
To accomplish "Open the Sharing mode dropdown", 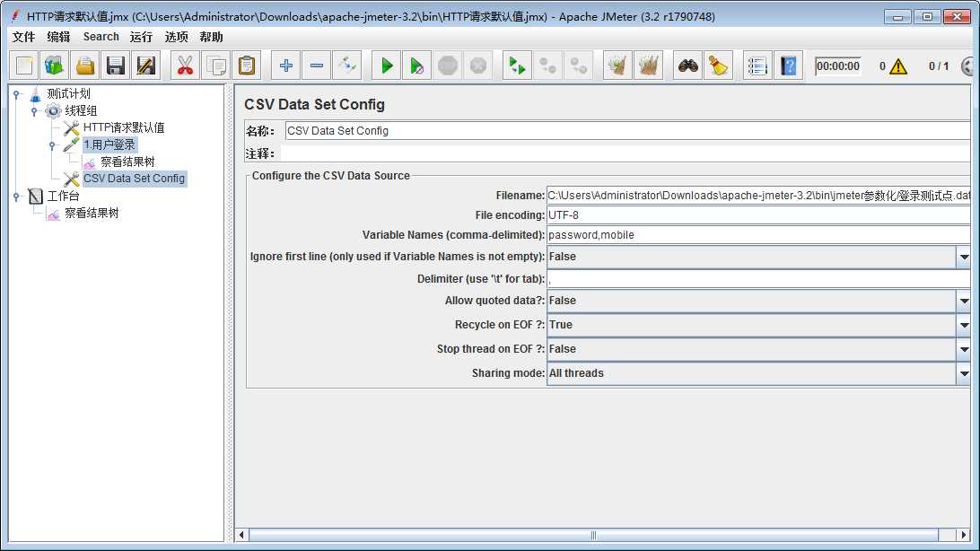I will pos(964,373).
